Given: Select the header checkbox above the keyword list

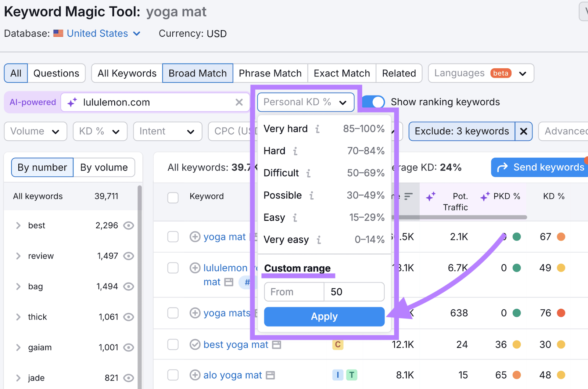Looking at the screenshot, I should pyautogui.click(x=173, y=197).
